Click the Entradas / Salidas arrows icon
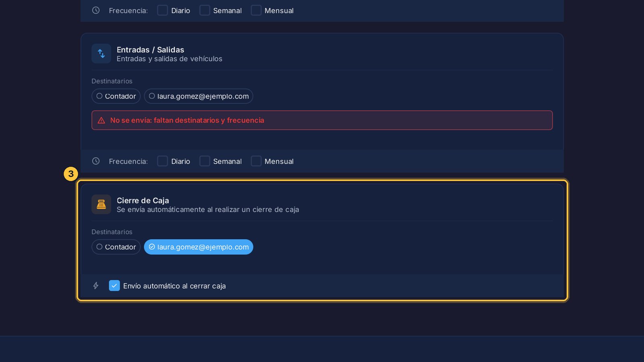The height and width of the screenshot is (362, 644). (101, 53)
